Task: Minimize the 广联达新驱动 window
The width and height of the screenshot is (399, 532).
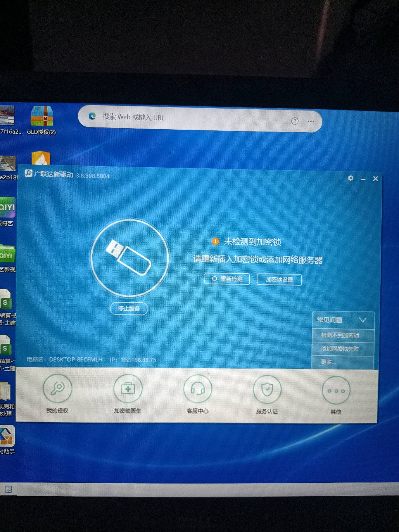Action: pos(363,179)
